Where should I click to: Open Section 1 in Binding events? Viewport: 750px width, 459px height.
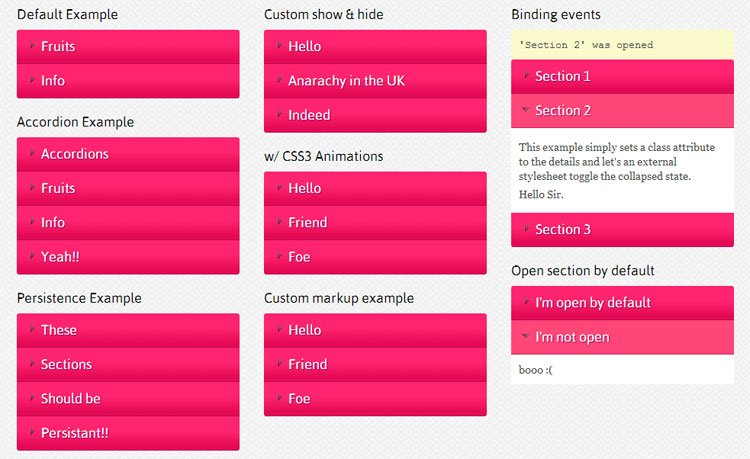(622, 76)
